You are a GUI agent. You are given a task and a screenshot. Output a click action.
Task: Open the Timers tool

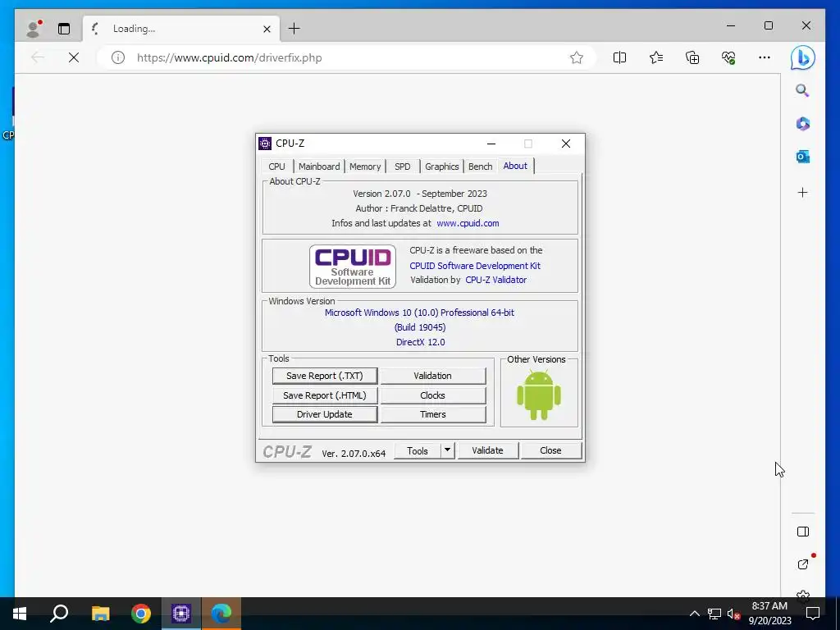click(x=433, y=414)
